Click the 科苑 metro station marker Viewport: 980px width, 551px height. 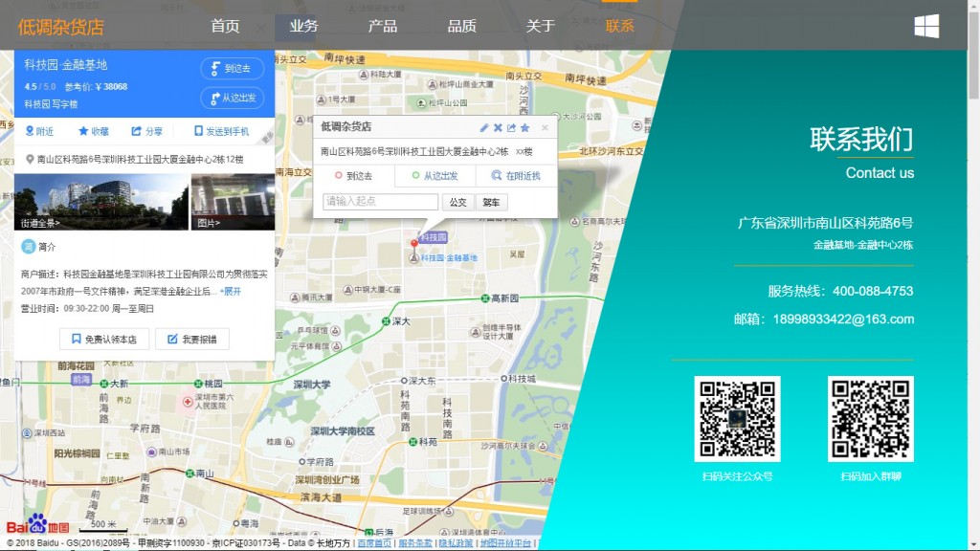coord(412,442)
